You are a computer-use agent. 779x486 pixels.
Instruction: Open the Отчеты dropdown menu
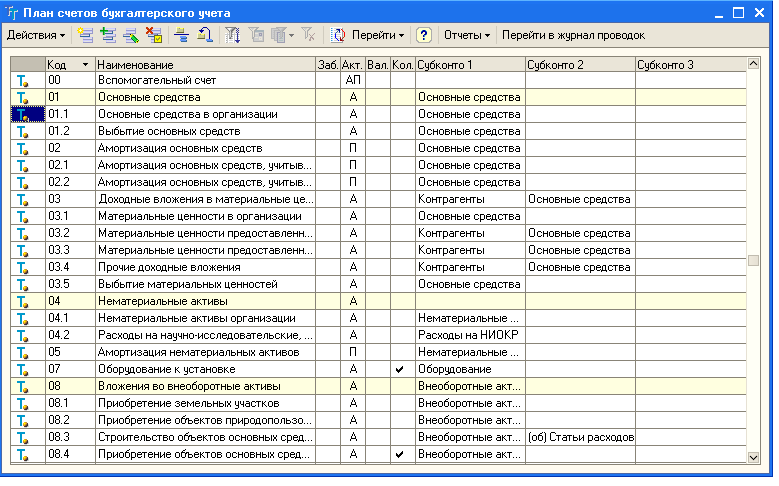point(467,35)
